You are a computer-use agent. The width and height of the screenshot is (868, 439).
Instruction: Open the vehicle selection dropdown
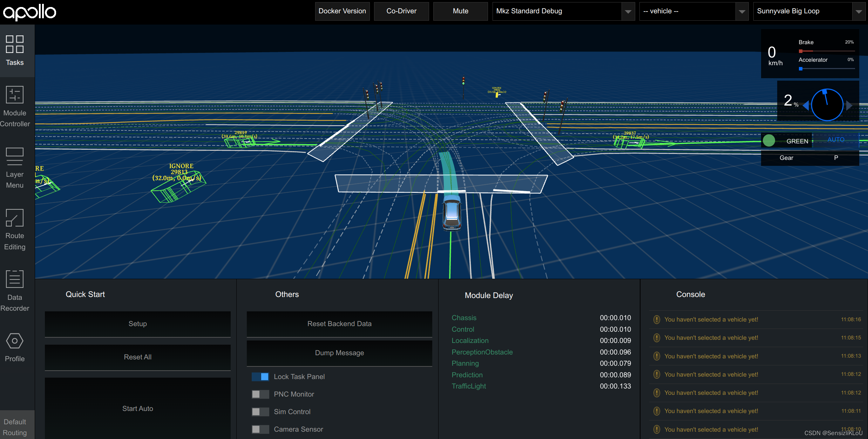[x=693, y=11]
